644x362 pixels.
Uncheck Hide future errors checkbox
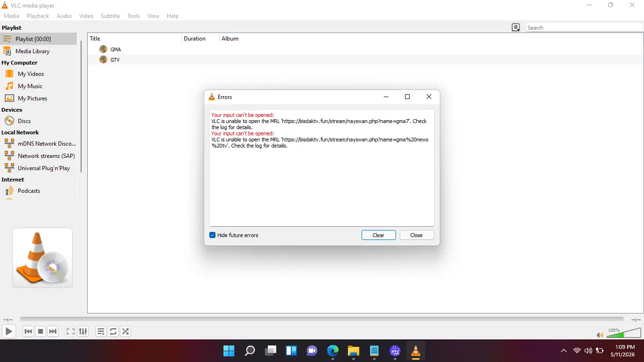click(x=213, y=235)
